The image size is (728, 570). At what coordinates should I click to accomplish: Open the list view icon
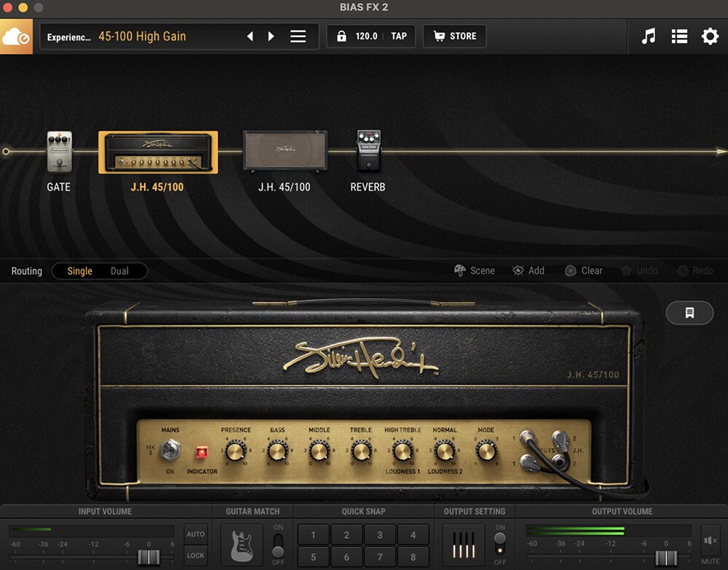coord(679,36)
